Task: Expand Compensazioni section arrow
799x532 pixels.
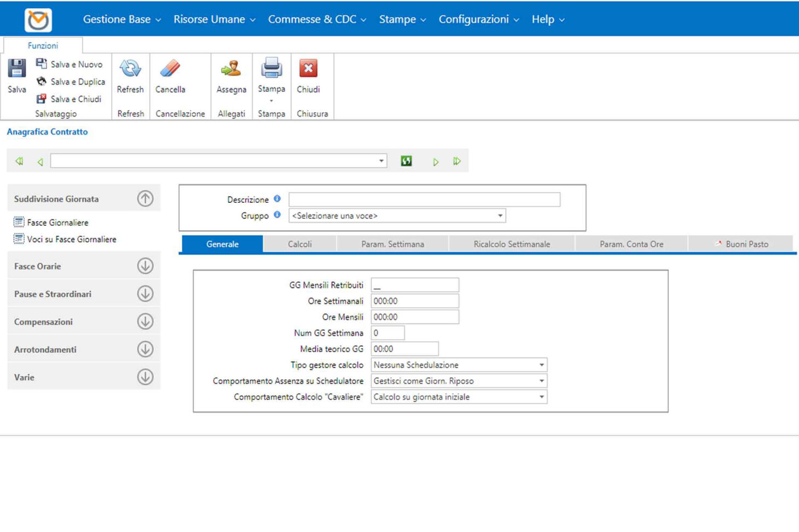Action: (145, 321)
